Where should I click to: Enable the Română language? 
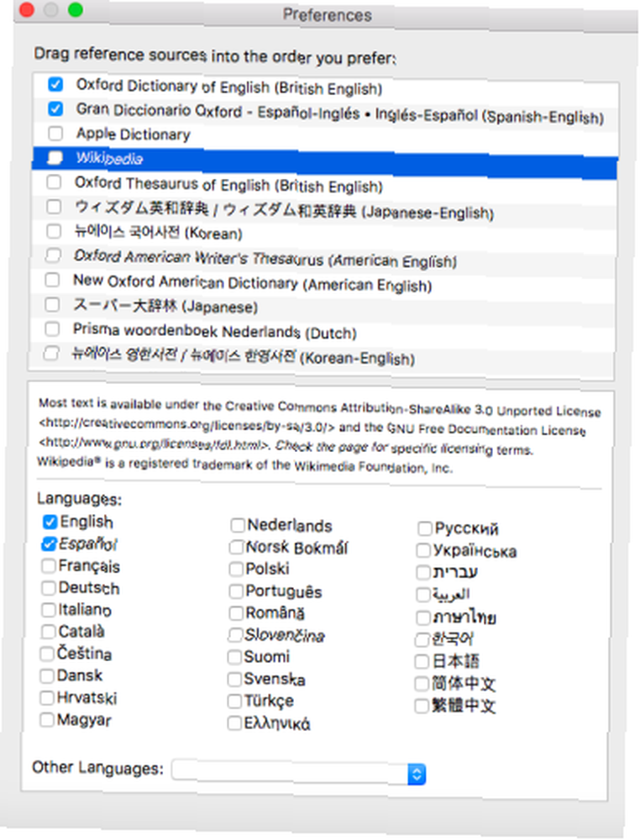236,613
